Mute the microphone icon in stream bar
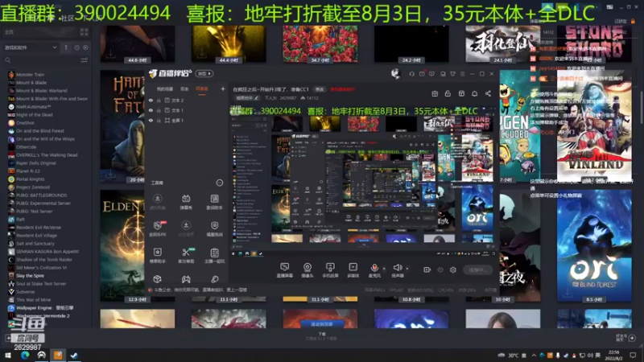 pos(374,269)
